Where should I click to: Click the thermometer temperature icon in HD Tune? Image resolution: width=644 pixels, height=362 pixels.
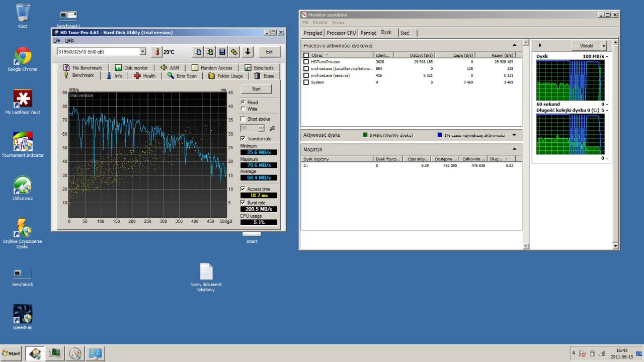(x=156, y=52)
